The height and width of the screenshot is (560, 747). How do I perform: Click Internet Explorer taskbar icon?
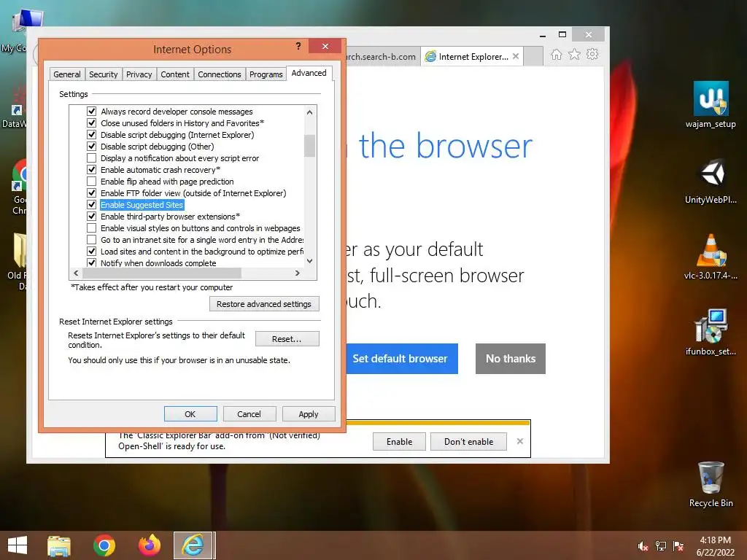pos(193,545)
